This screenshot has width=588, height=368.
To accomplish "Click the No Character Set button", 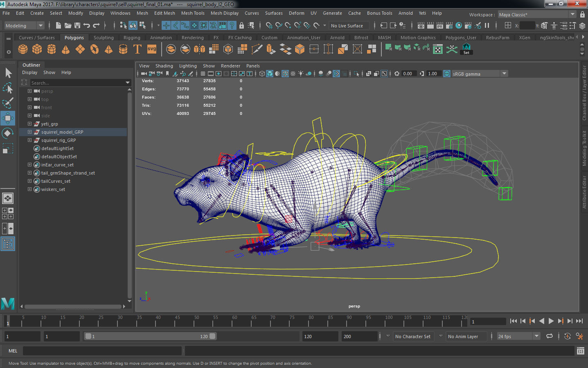I will click(412, 337).
